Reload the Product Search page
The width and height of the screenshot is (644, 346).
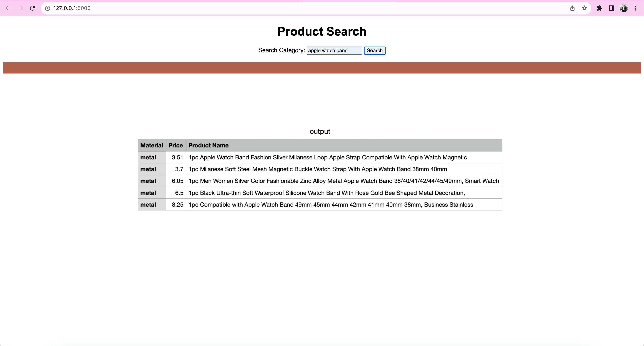click(32, 8)
